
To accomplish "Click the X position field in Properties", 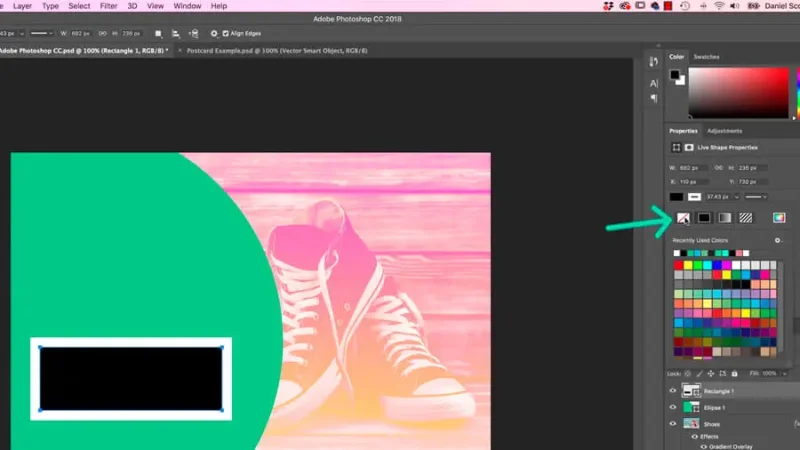I will [692, 182].
